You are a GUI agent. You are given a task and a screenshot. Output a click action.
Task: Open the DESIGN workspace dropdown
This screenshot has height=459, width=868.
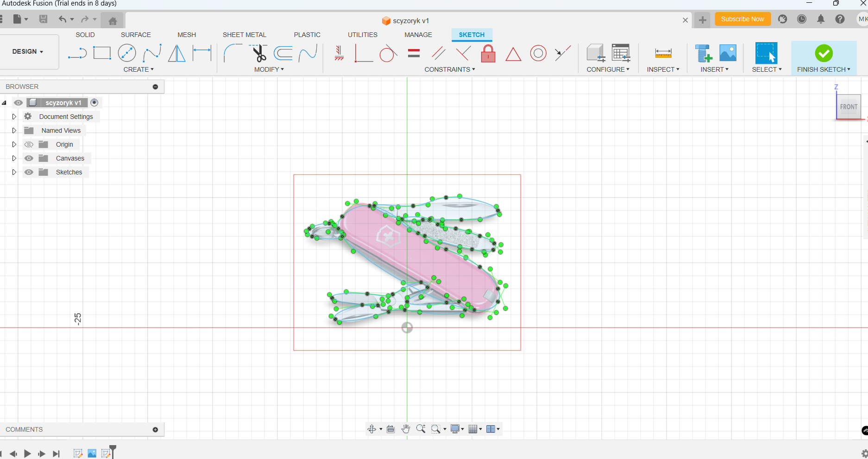pos(28,51)
